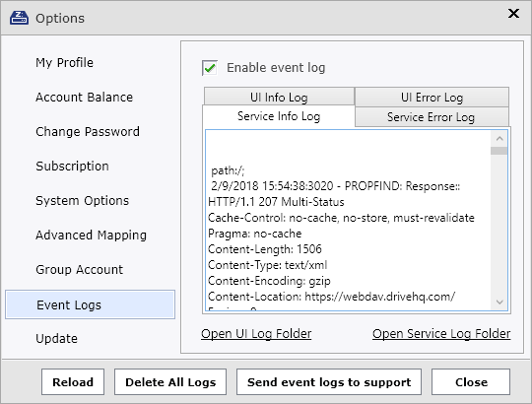Click Delete All Logs button

(x=170, y=382)
